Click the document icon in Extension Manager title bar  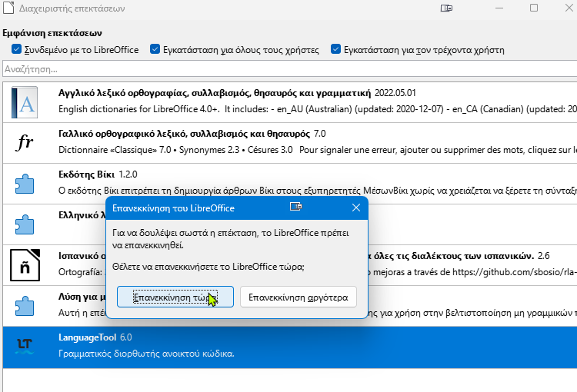pyautogui.click(x=8, y=8)
